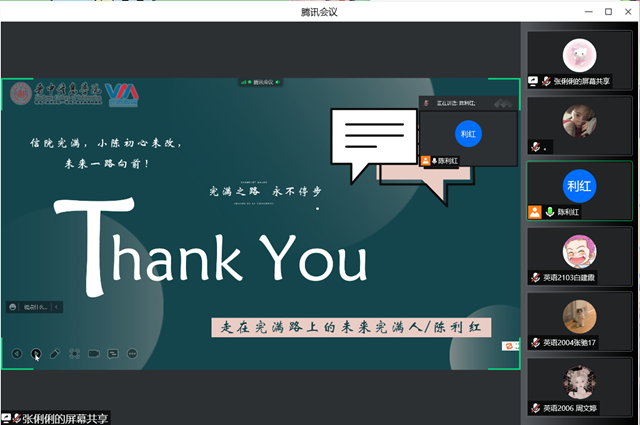
Task: Select the 英语2004张驰17 participant tile
Action: (579, 320)
